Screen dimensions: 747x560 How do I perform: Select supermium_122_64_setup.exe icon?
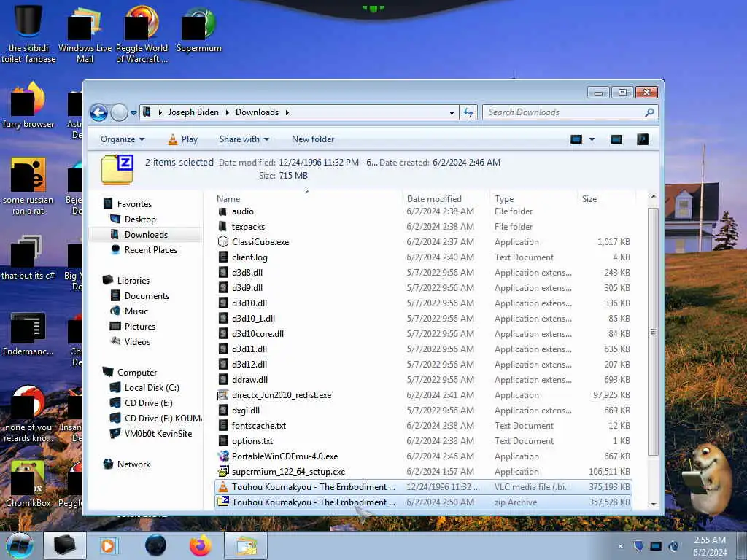click(223, 472)
